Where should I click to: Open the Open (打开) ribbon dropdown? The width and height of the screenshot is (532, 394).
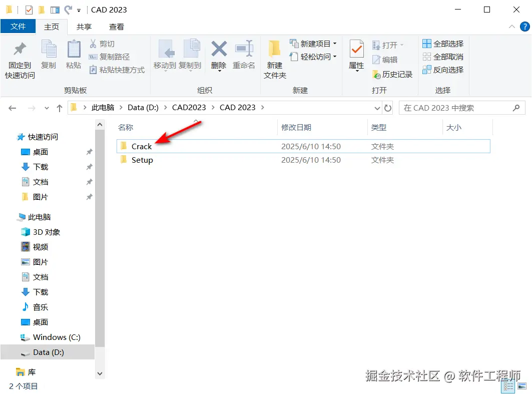click(x=402, y=45)
